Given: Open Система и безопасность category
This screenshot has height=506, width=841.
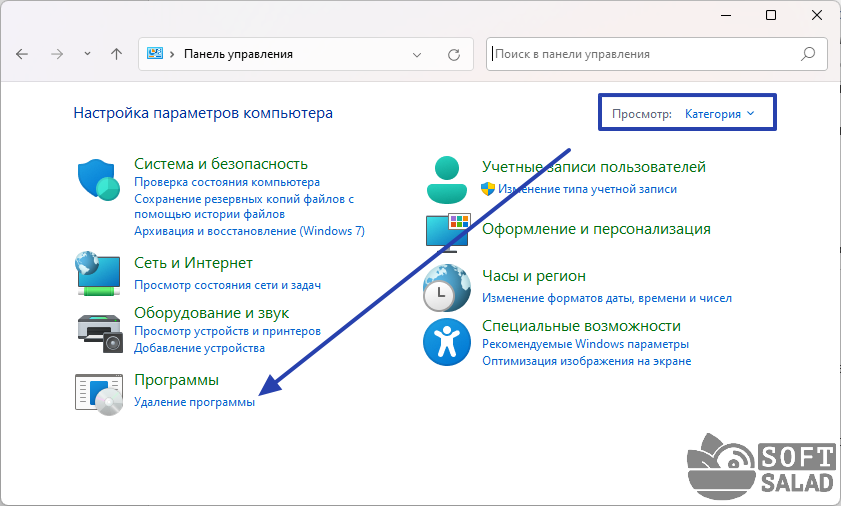Looking at the screenshot, I should coord(221,164).
